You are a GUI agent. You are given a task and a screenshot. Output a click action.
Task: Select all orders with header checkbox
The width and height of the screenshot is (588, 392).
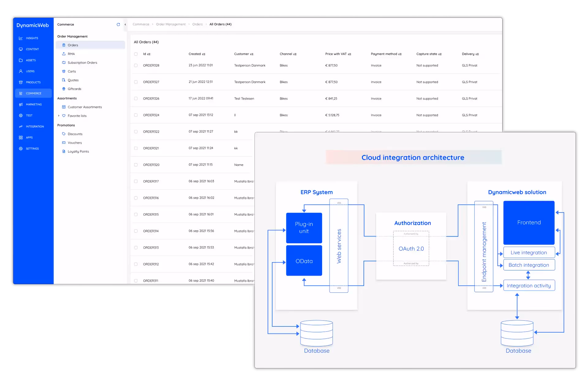pyautogui.click(x=136, y=54)
